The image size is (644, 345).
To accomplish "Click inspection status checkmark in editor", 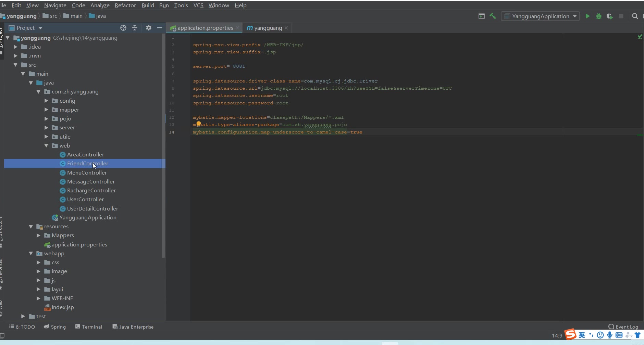I will (x=640, y=37).
